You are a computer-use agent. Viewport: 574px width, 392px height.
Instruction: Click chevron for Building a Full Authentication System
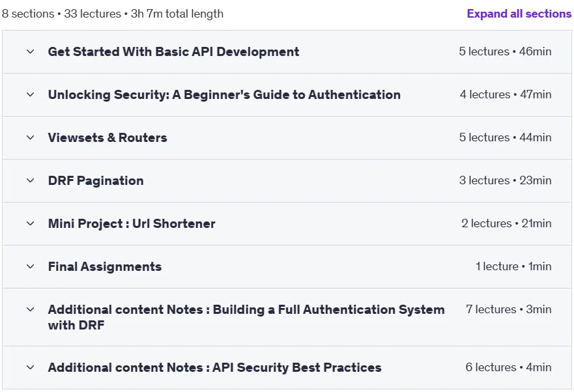[x=31, y=310]
